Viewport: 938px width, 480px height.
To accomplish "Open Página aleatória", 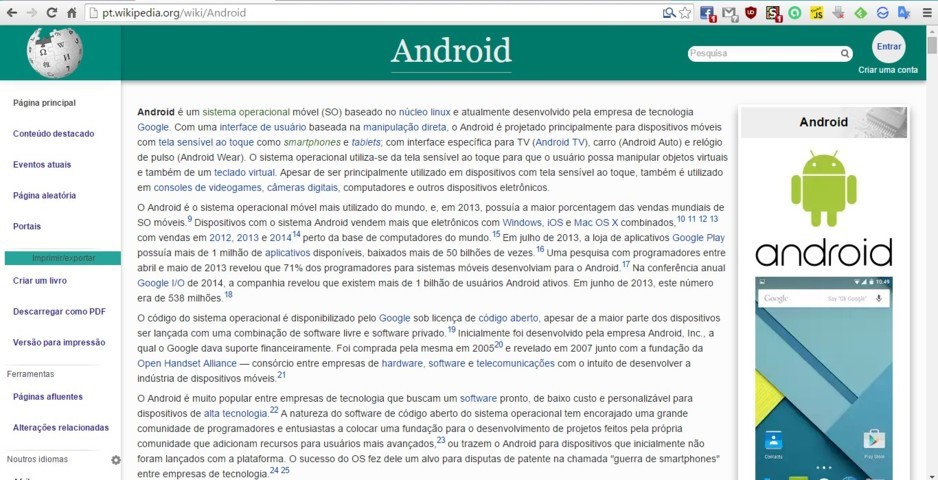I will pos(44,196).
